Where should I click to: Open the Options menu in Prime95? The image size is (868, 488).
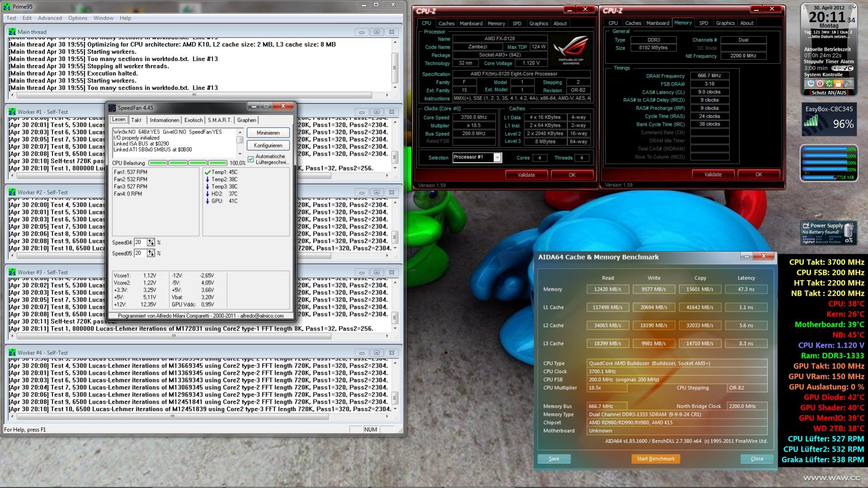pos(78,18)
